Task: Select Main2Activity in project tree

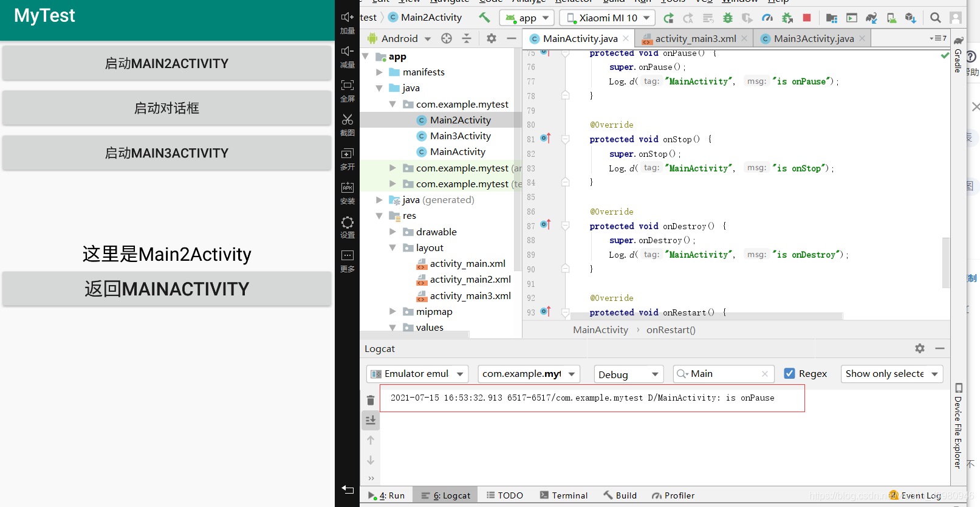Action: click(460, 120)
